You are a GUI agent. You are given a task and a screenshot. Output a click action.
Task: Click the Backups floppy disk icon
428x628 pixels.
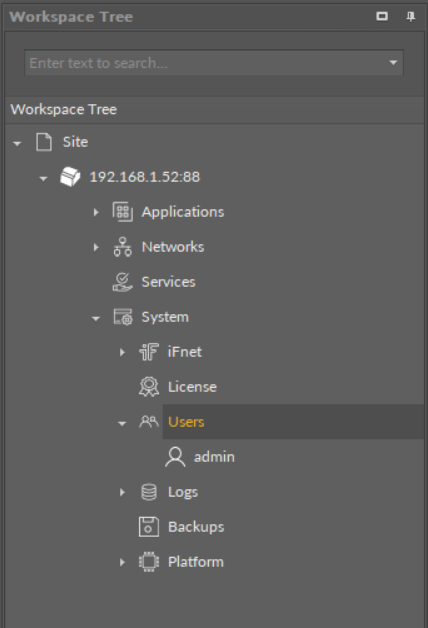[149, 527]
